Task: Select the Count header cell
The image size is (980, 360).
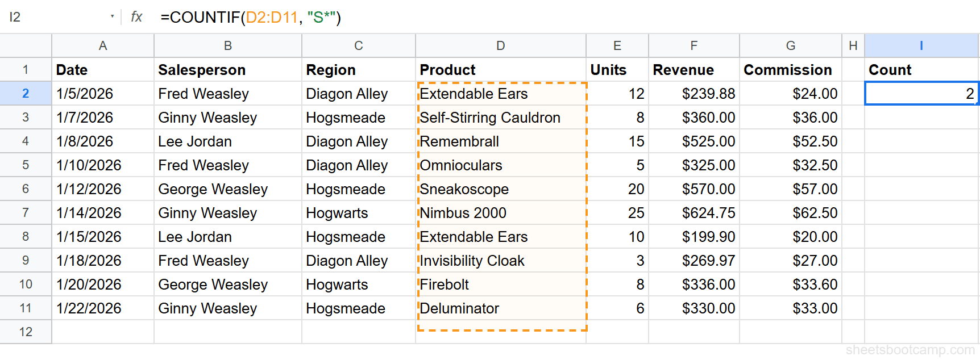Action: tap(921, 69)
